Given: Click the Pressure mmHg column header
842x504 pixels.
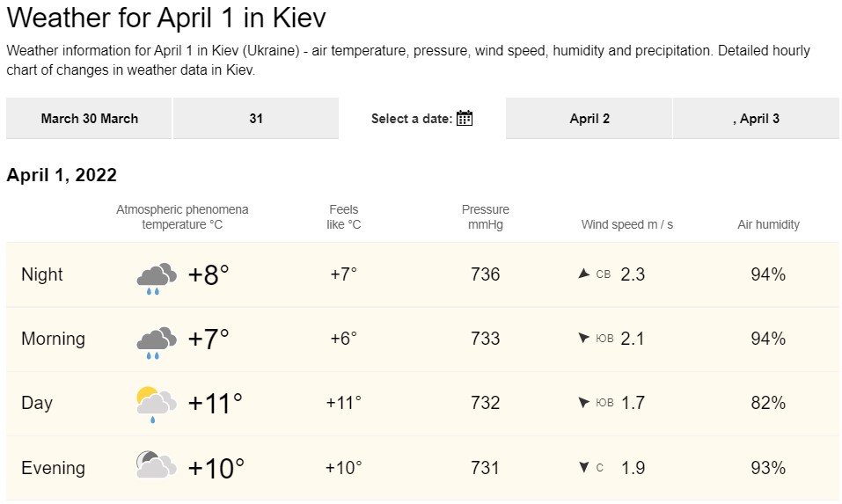Looking at the screenshot, I should [x=486, y=217].
